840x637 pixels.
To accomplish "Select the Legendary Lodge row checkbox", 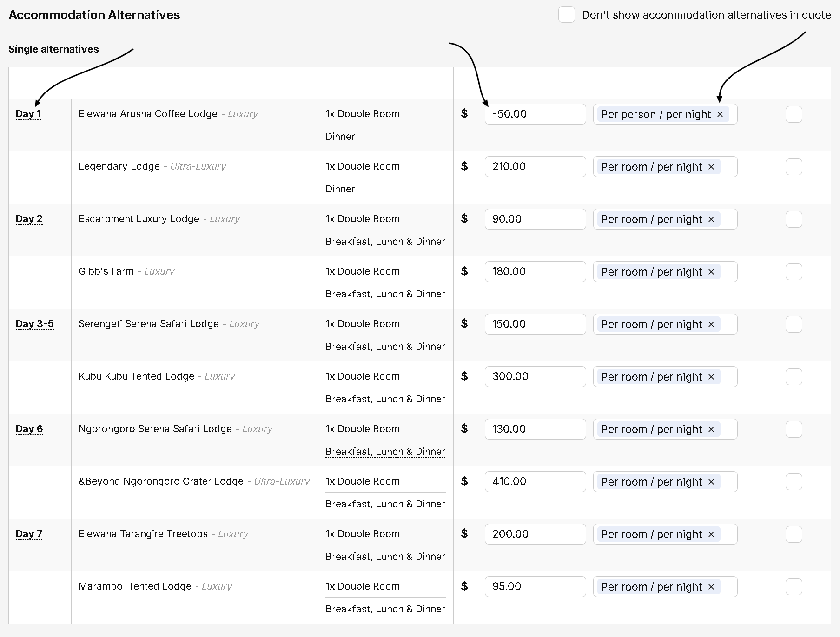I will pos(794,167).
